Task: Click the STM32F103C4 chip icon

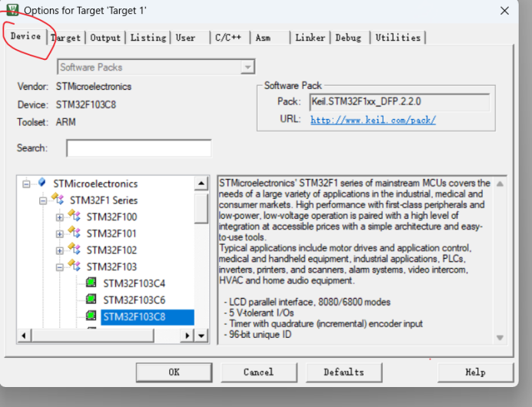Action: coord(91,282)
